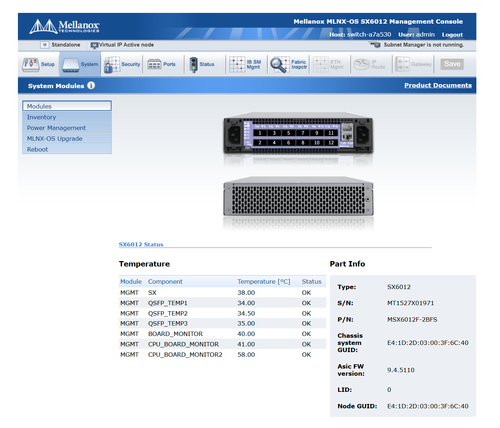Image resolution: width=500 pixels, height=428 pixels.
Task: Open Power Management in the side menu
Action: click(67, 128)
